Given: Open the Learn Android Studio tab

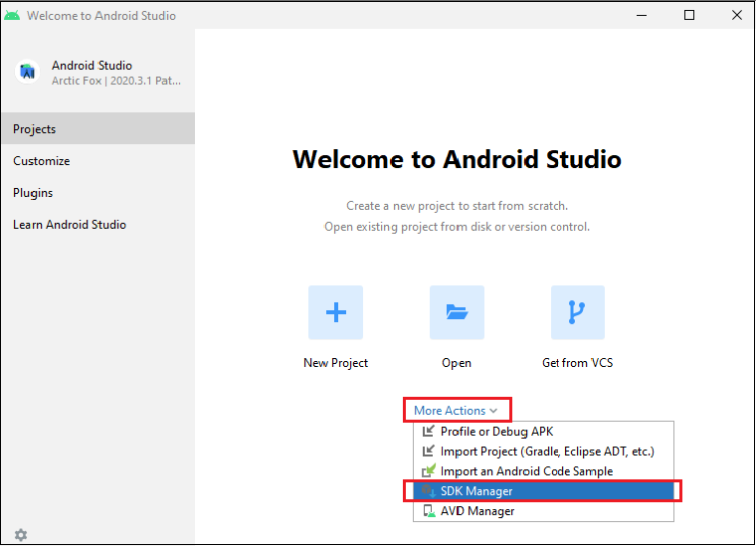Looking at the screenshot, I should (x=97, y=225).
